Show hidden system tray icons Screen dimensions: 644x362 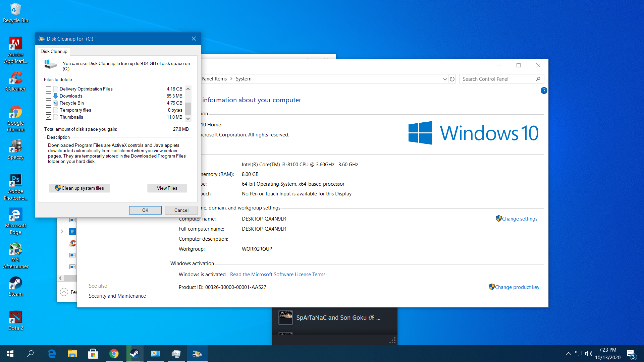pyautogui.click(x=568, y=354)
